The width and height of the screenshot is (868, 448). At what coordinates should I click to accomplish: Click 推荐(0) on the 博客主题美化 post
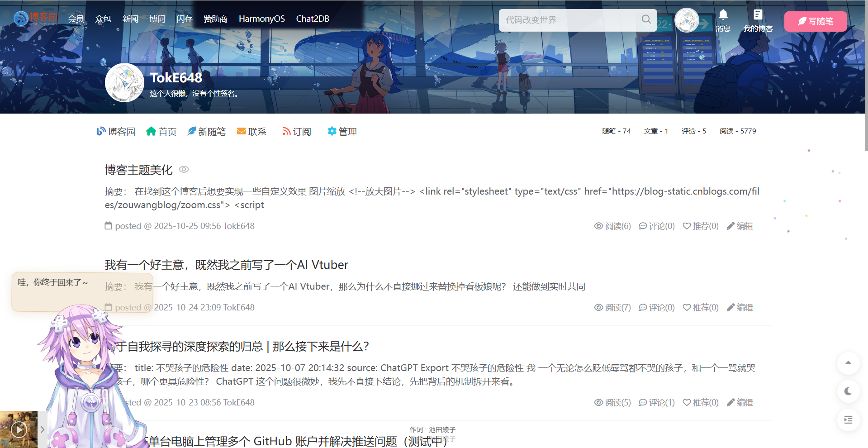coord(701,226)
